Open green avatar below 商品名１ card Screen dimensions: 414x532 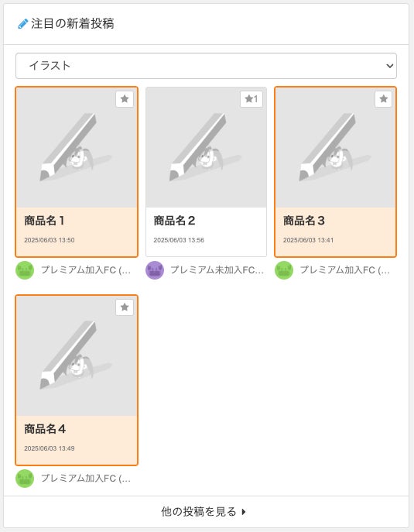25,270
